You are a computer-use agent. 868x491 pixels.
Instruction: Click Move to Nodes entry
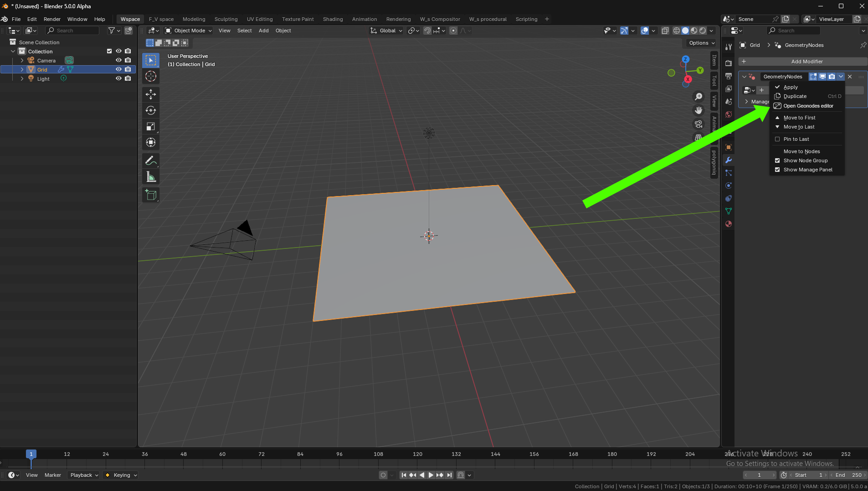click(807, 151)
